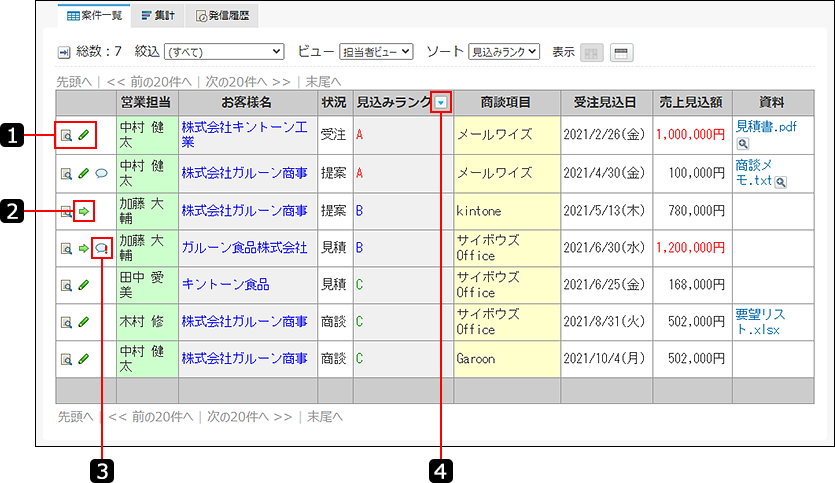The width and height of the screenshot is (835, 483).
Task: Open 絞込 dropdown showing (すべて)
Action: point(224,52)
